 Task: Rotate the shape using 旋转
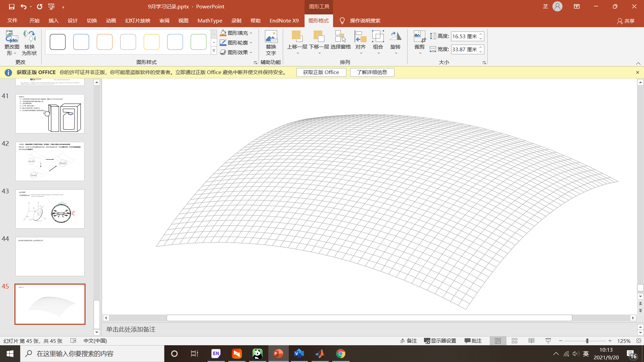[x=396, y=42]
